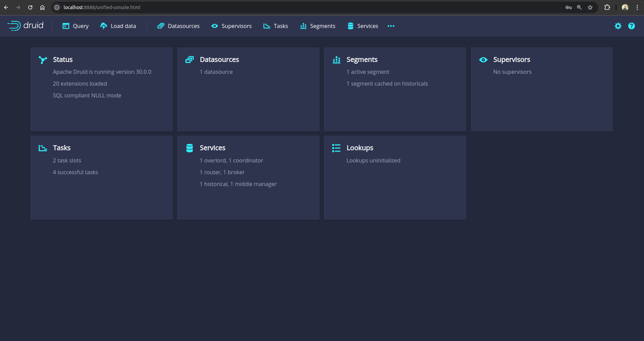Open the Query view

[76, 26]
